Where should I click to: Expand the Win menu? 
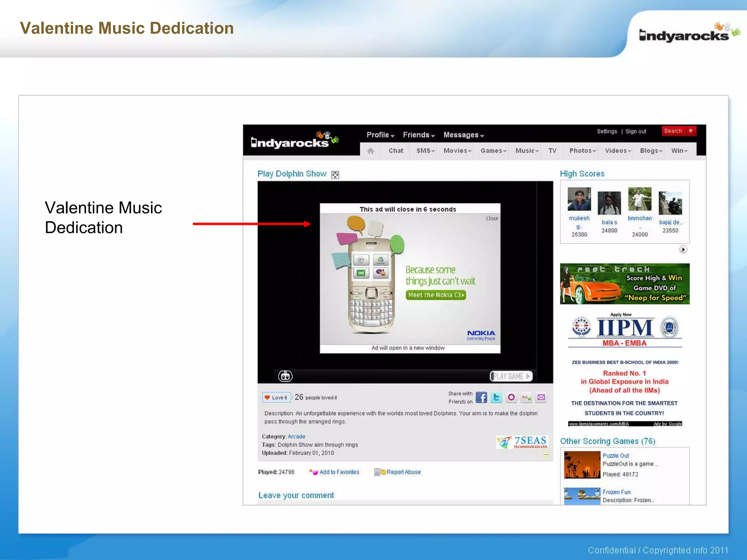coord(679,151)
